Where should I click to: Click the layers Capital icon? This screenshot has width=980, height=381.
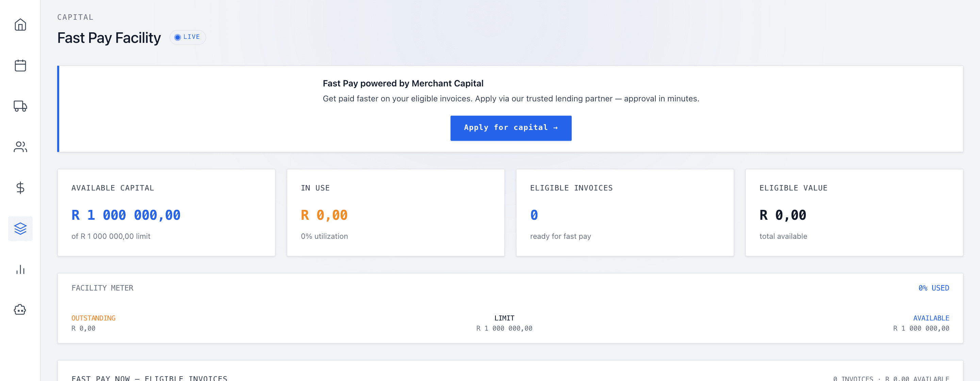click(20, 228)
